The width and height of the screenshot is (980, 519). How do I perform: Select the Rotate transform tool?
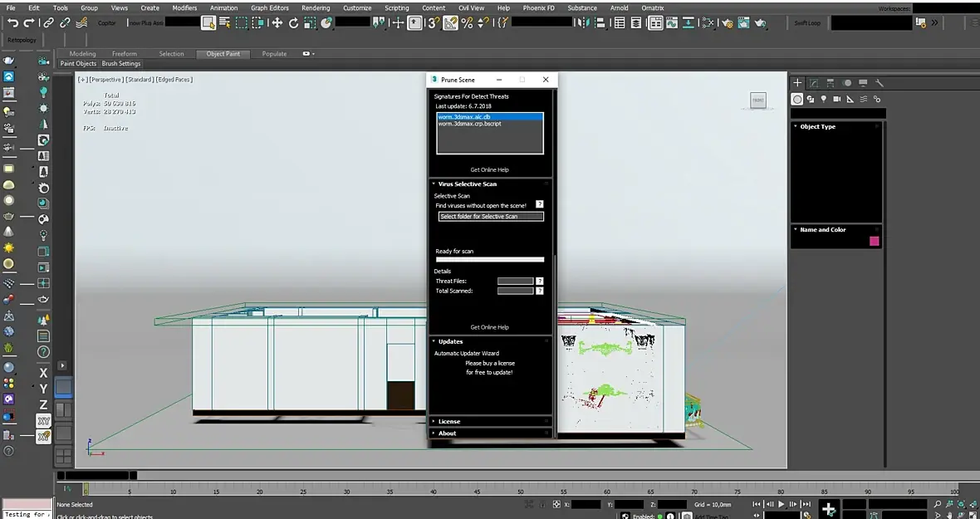click(x=293, y=23)
